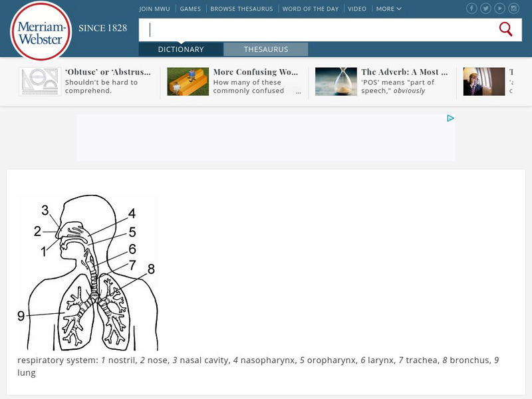Open the Instagram profile icon
The width and height of the screenshot is (532, 399).
coord(513,8)
